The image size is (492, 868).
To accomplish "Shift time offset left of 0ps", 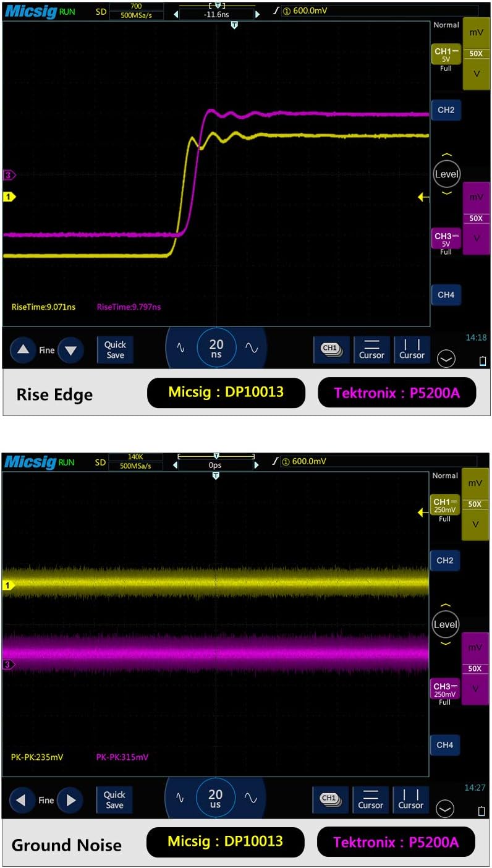I will coord(176,464).
